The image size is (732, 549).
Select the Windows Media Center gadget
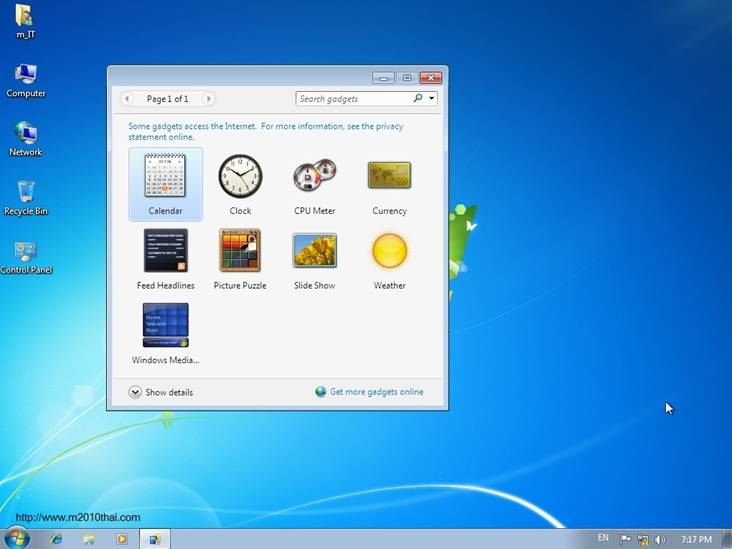click(x=165, y=334)
